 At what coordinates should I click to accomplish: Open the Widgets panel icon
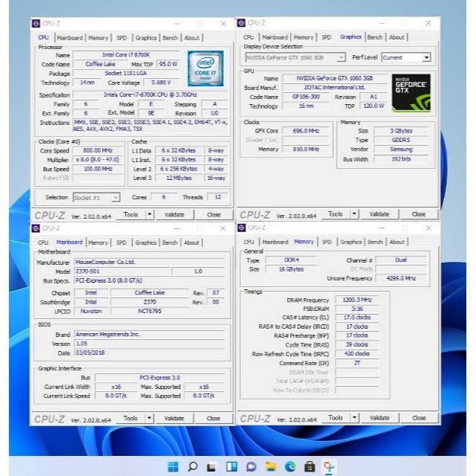click(231, 466)
